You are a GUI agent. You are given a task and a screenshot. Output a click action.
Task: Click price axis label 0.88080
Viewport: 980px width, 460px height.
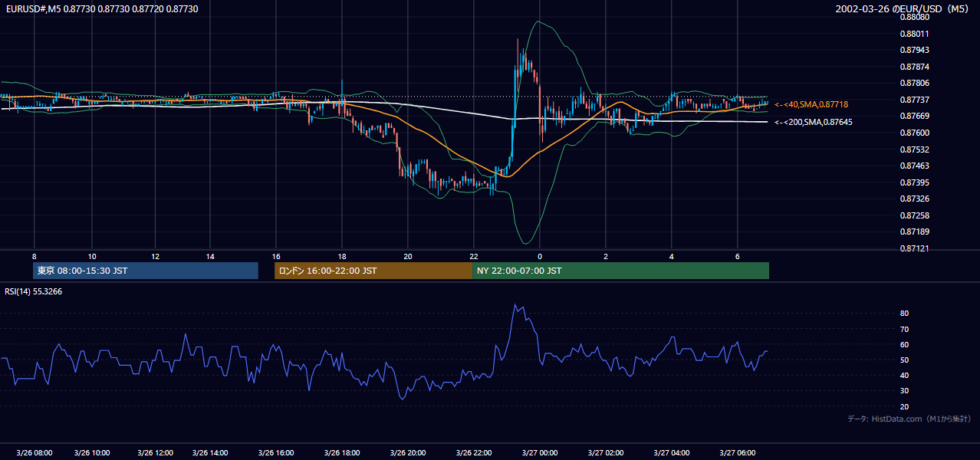[915, 17]
